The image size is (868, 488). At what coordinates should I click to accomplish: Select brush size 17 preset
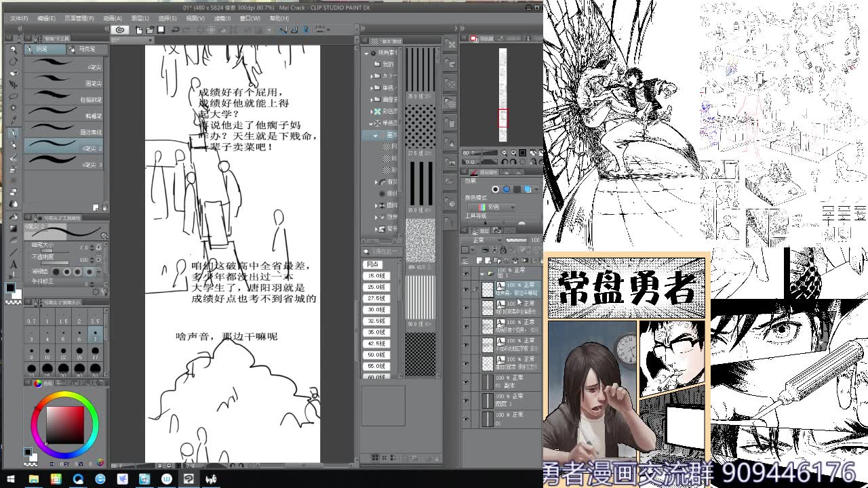click(x=95, y=353)
